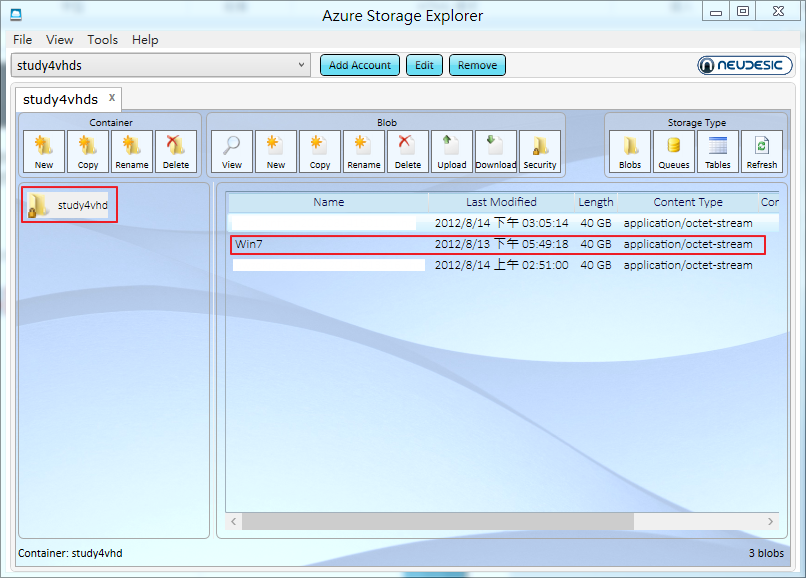Rename the selected blob

click(x=364, y=151)
